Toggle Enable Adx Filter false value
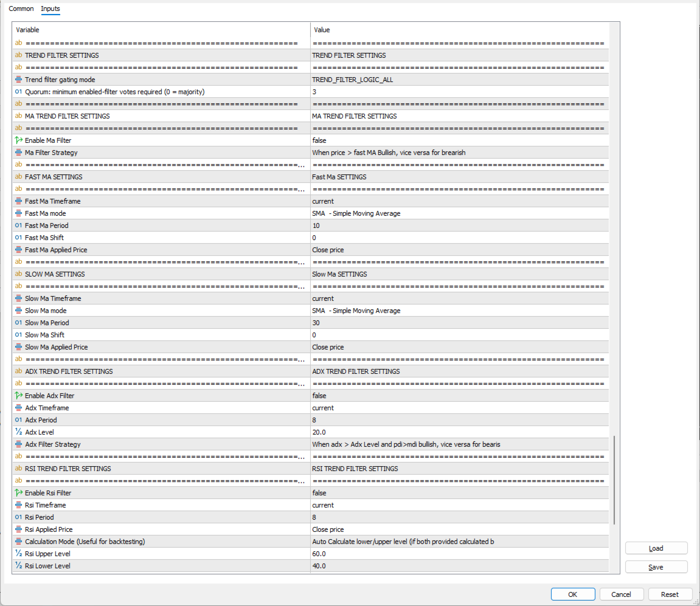This screenshot has height=606, width=700. (x=459, y=395)
